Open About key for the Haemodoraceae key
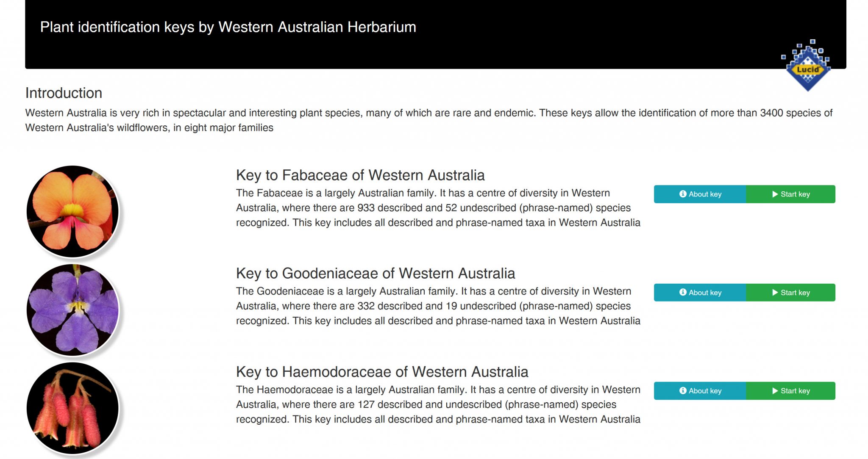 click(x=700, y=391)
